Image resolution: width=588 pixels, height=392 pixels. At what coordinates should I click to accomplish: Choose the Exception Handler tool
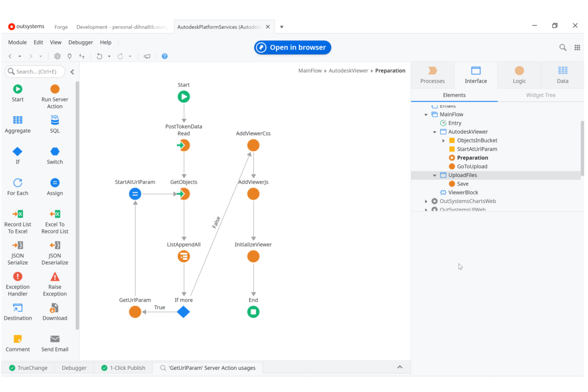pyautogui.click(x=17, y=284)
